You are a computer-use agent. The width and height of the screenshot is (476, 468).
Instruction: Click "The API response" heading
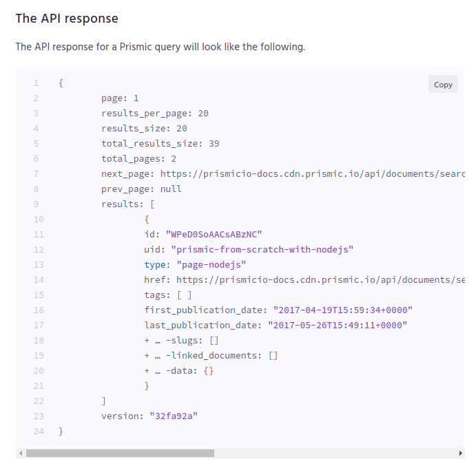pos(67,18)
